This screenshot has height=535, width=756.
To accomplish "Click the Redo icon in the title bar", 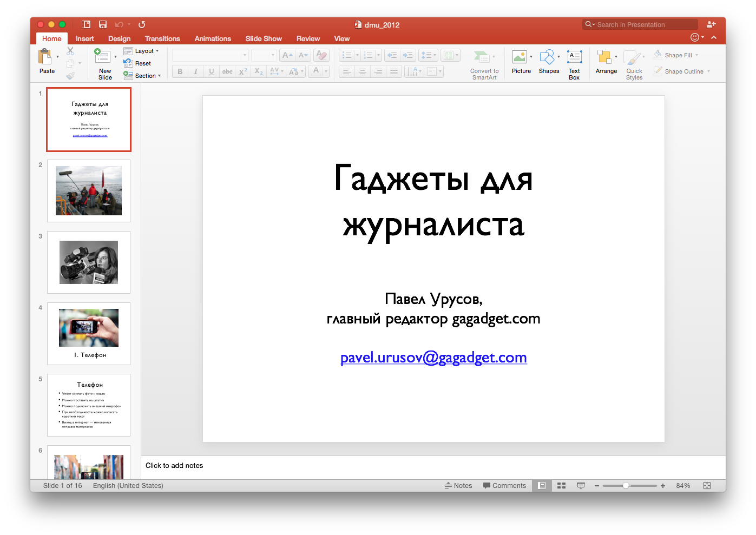I will coord(142,24).
